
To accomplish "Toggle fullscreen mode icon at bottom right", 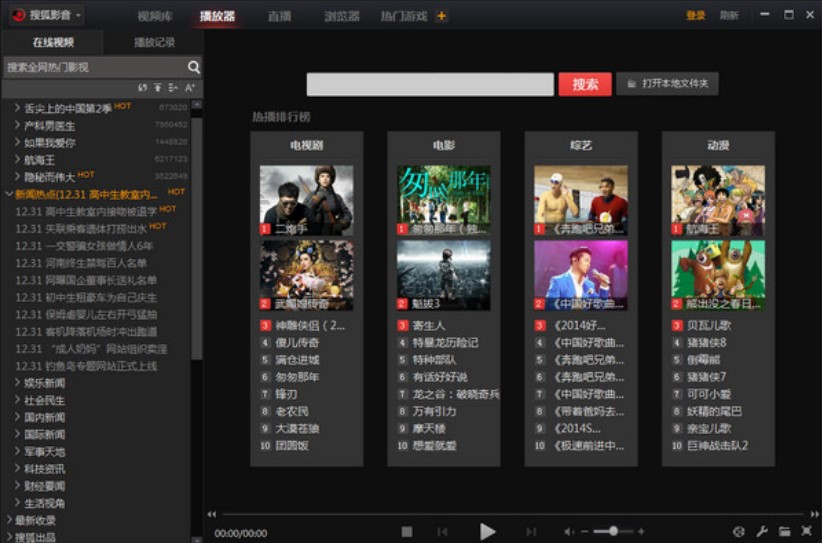I will coord(806,531).
